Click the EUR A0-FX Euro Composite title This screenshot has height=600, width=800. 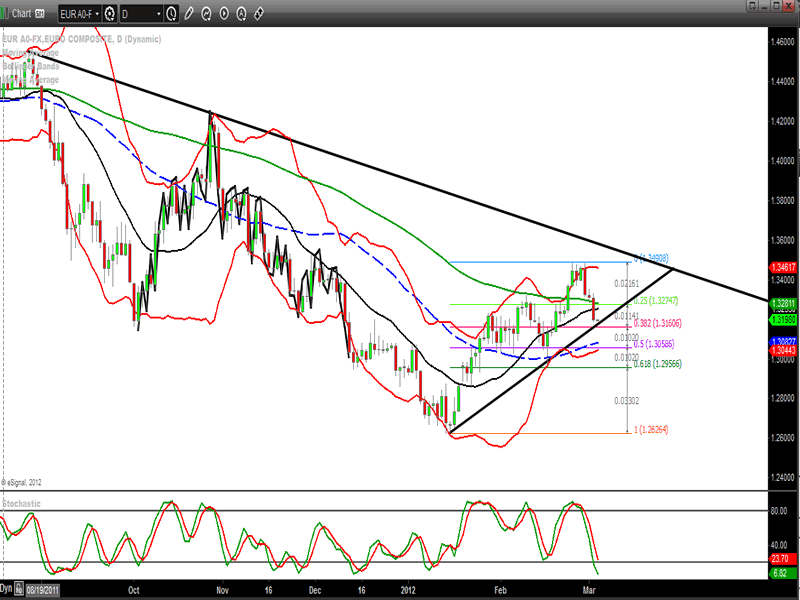tap(82, 39)
